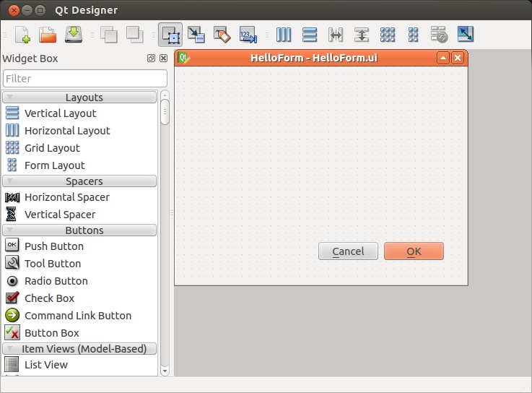Pick the Button Box widget icon

tap(12, 332)
